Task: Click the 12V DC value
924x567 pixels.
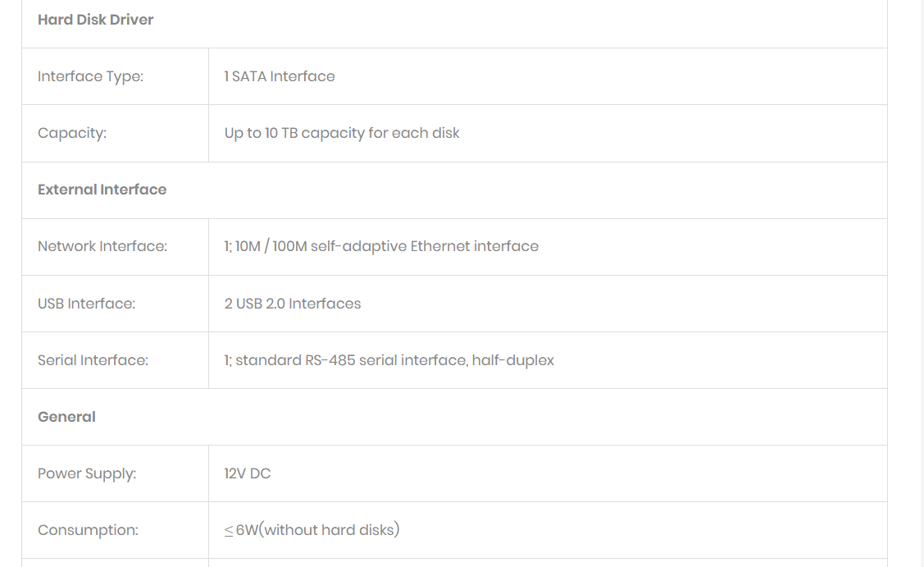Action: pos(248,473)
